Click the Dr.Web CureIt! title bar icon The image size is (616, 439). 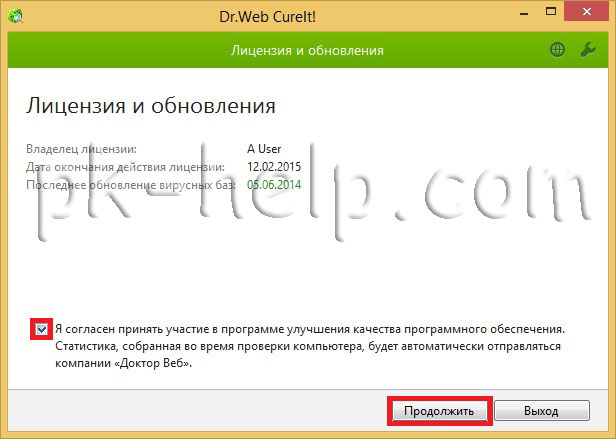[16, 16]
